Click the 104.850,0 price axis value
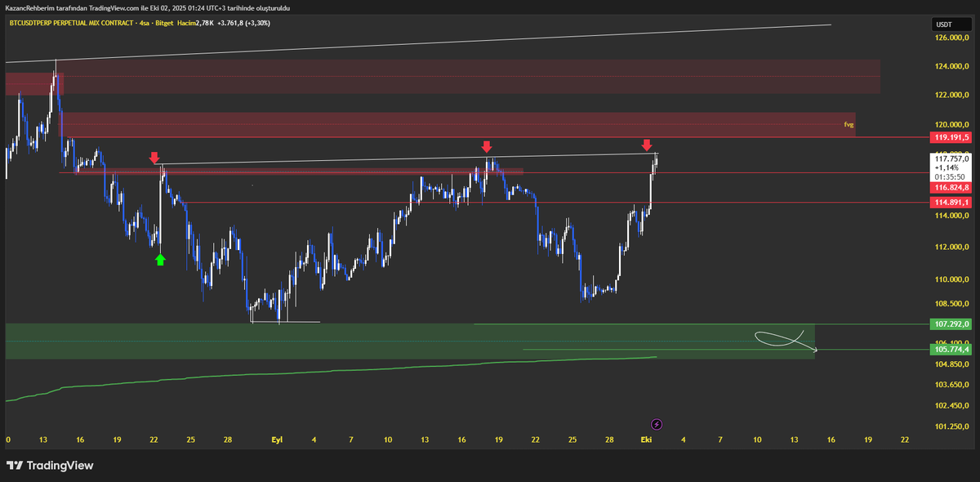Image resolution: width=980 pixels, height=482 pixels. click(x=952, y=364)
